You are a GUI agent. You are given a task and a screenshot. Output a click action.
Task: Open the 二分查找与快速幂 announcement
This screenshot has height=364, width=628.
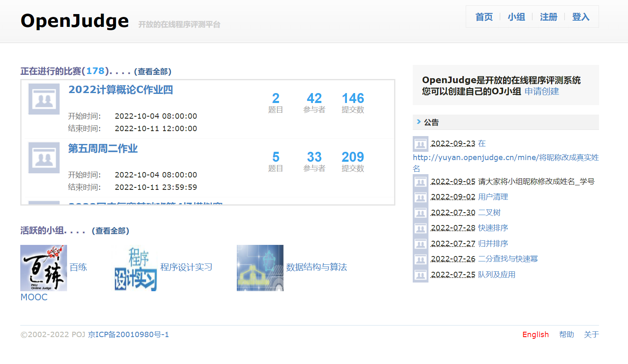(x=508, y=259)
